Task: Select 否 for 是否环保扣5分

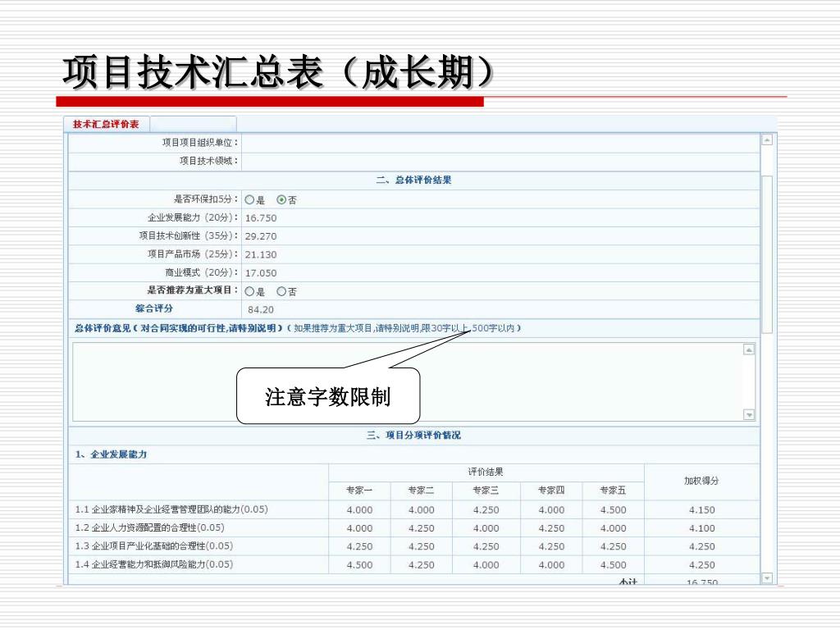Action: [x=281, y=200]
